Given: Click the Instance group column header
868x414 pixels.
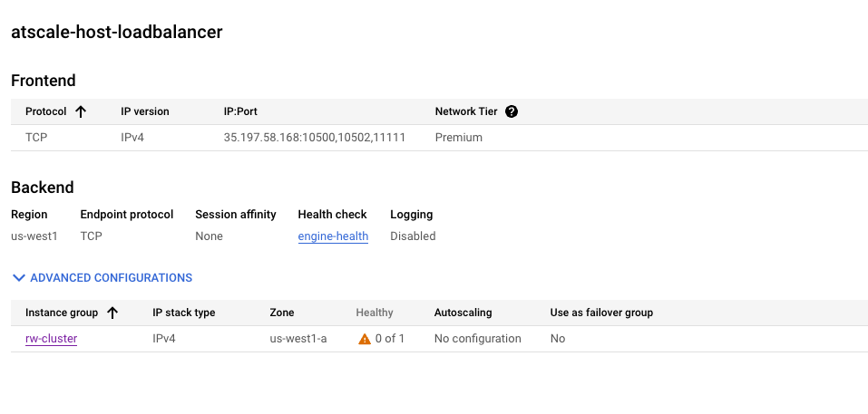Looking at the screenshot, I should click(62, 313).
